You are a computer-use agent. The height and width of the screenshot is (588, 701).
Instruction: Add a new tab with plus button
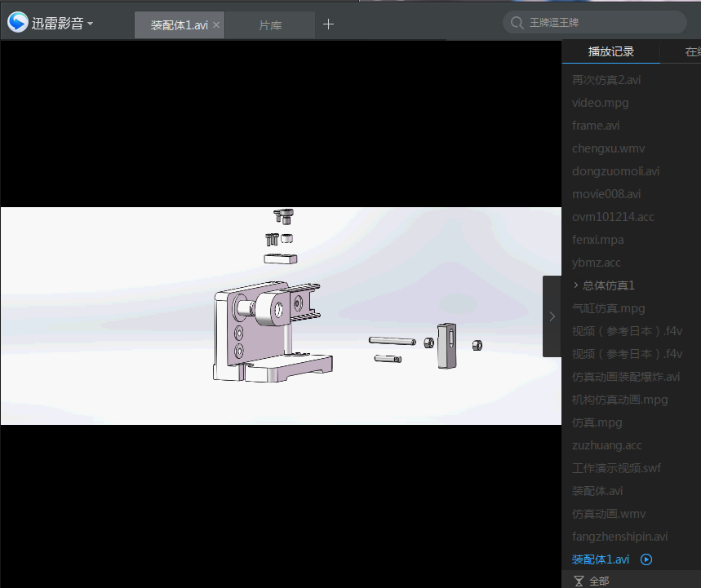(x=328, y=24)
